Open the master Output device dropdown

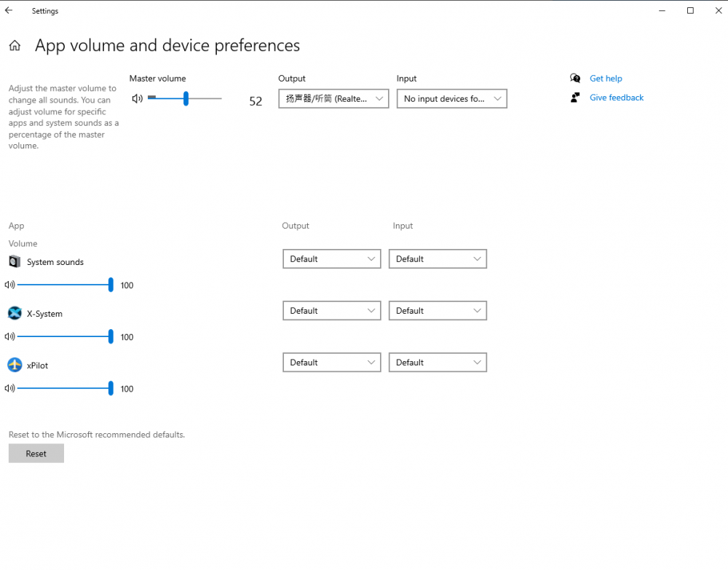(333, 99)
